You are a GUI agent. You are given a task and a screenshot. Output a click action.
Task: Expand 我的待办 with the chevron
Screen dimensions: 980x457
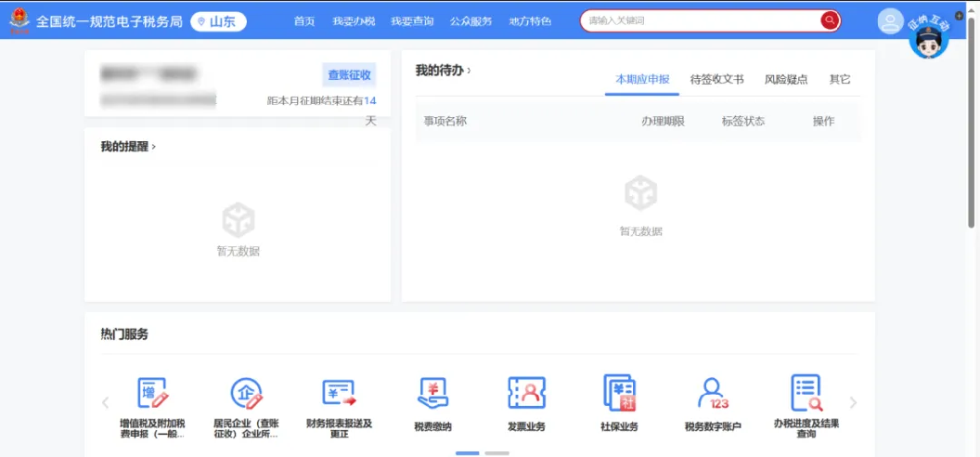point(470,71)
